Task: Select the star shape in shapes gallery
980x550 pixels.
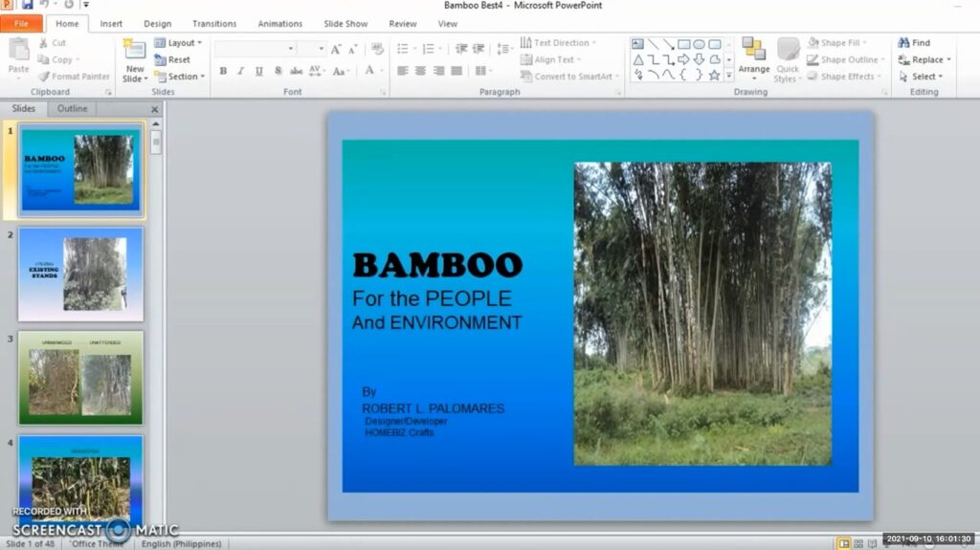Action: point(714,75)
